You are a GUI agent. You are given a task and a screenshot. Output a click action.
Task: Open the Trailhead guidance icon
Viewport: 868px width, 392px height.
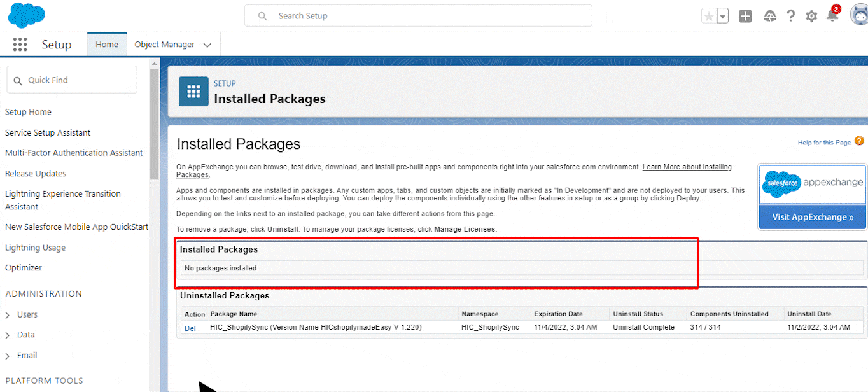769,17
